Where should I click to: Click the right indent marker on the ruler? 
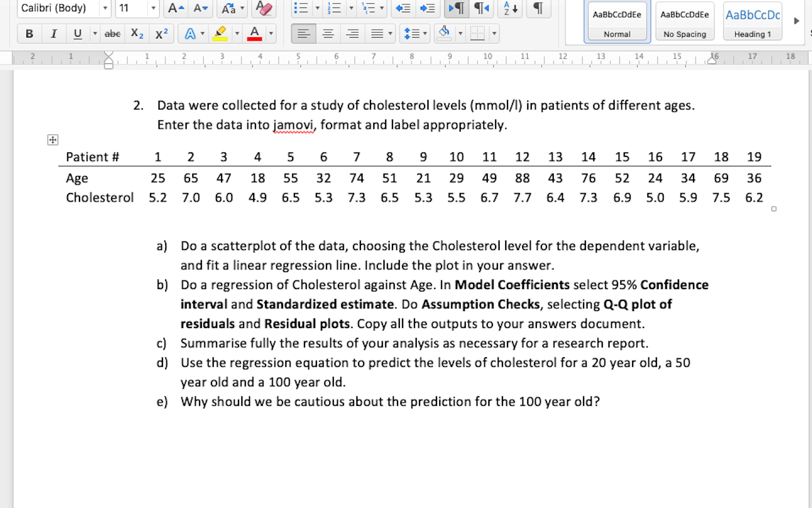click(x=713, y=59)
